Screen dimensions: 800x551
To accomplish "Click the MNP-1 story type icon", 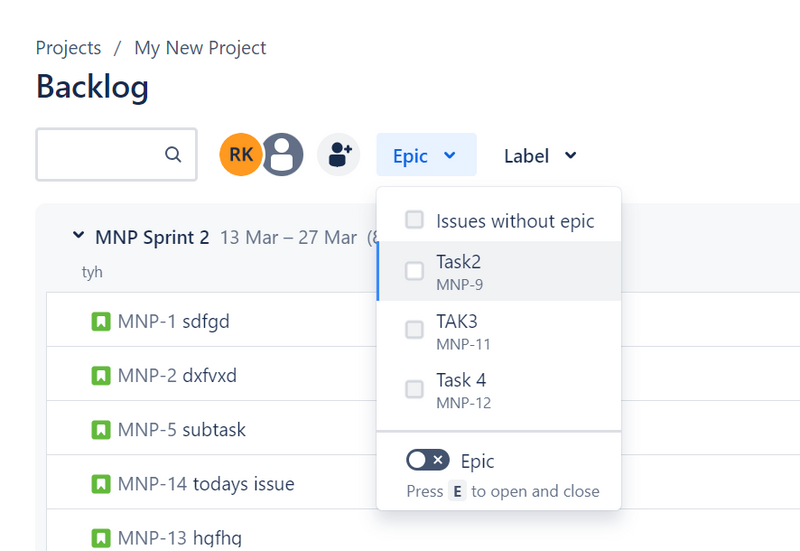I will (x=101, y=322).
